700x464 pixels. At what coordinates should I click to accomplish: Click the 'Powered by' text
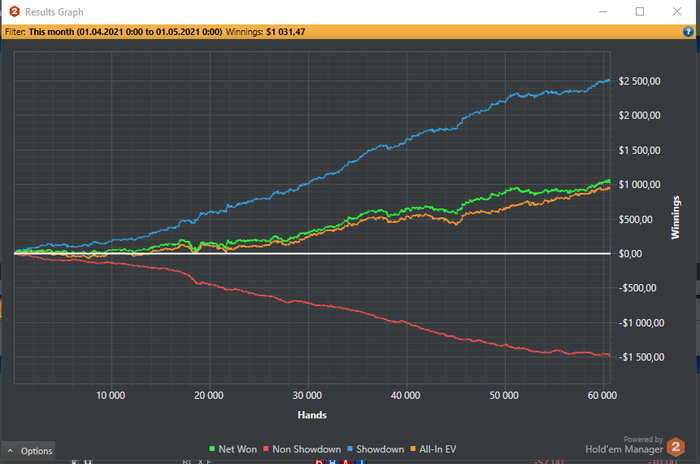[643, 439]
